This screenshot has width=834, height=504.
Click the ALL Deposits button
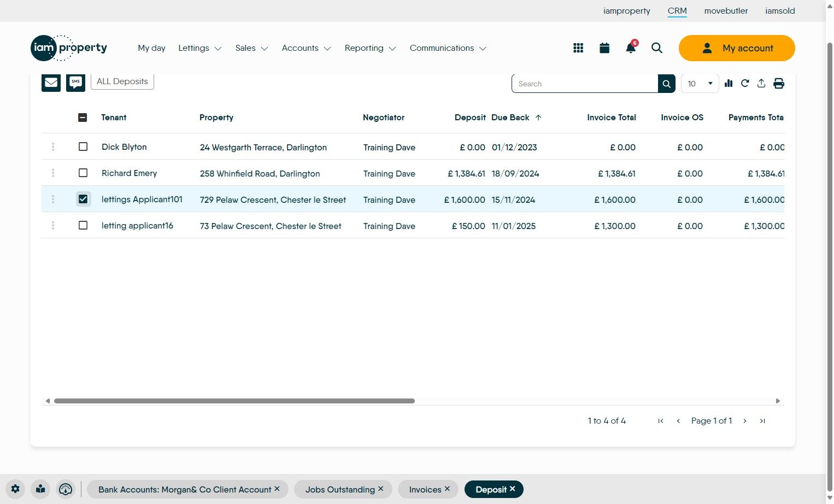(122, 81)
